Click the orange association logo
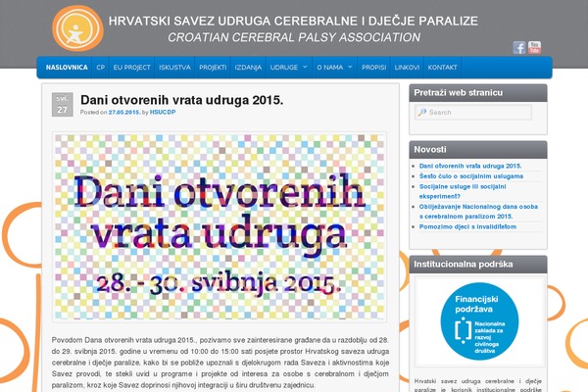Screen dimensions: 588x392 coord(77,28)
